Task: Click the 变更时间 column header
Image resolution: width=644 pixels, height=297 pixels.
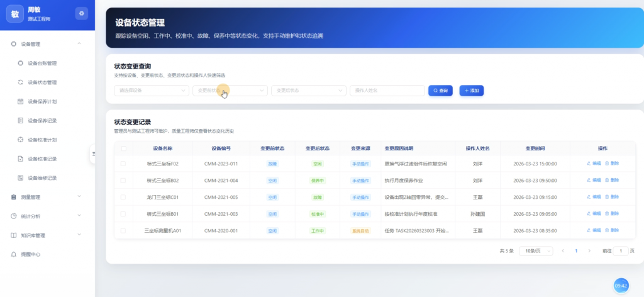Action: pyautogui.click(x=535, y=148)
